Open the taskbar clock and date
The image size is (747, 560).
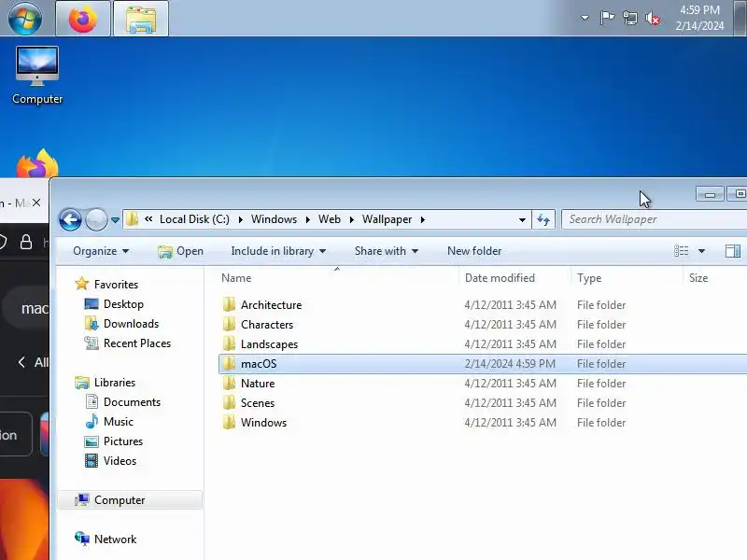click(x=699, y=18)
